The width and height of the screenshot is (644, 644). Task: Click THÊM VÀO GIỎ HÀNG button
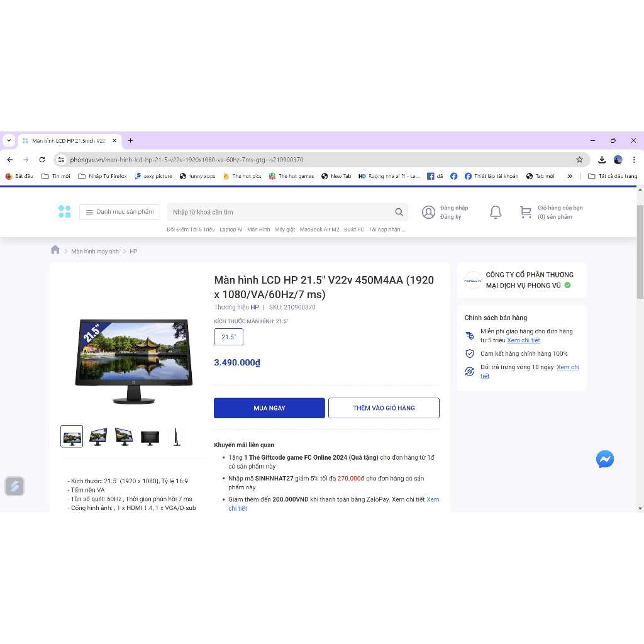coord(384,408)
